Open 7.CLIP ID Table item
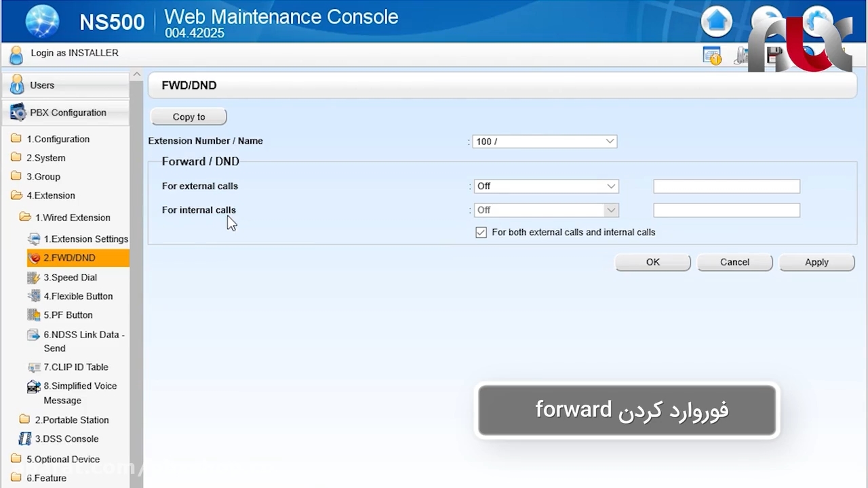Image resolution: width=868 pixels, height=488 pixels. [x=75, y=367]
